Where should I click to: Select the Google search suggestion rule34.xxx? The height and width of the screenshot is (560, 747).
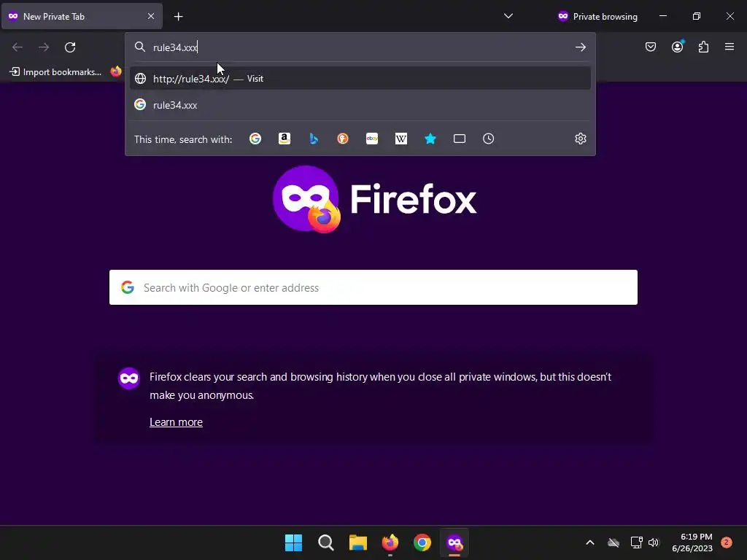point(360,105)
